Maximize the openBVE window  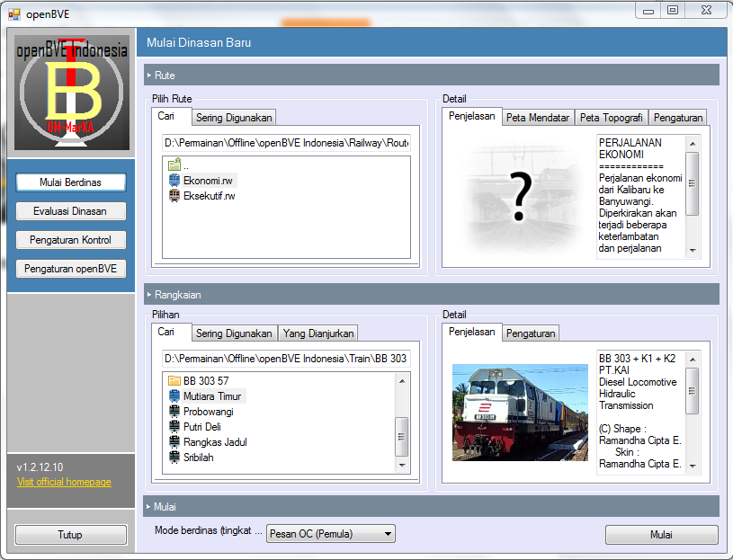pos(673,10)
